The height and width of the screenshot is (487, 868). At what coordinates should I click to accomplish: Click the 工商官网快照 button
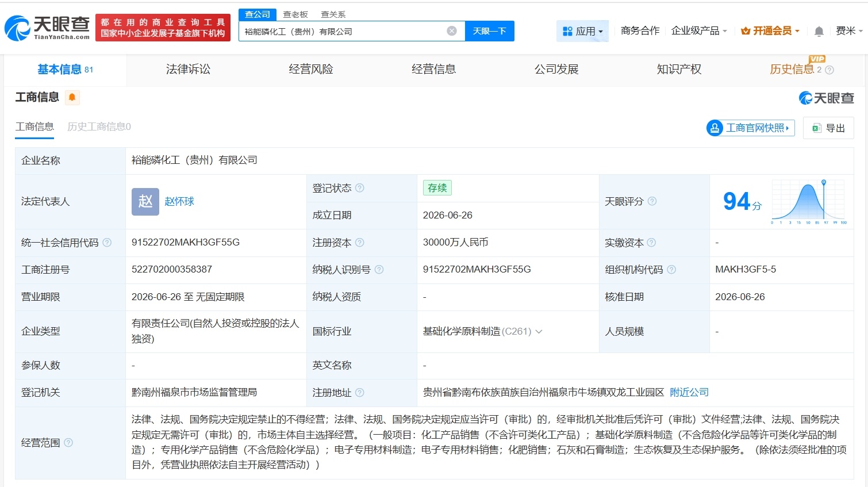[x=751, y=128]
